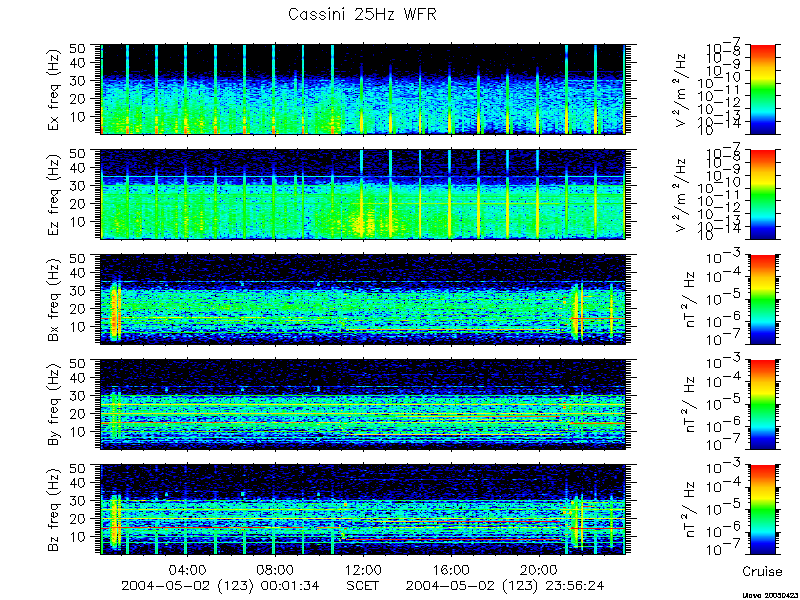Image resolution: width=800 pixels, height=600 pixels.
Task: Click the By panel color scale bar
Action: click(x=763, y=405)
